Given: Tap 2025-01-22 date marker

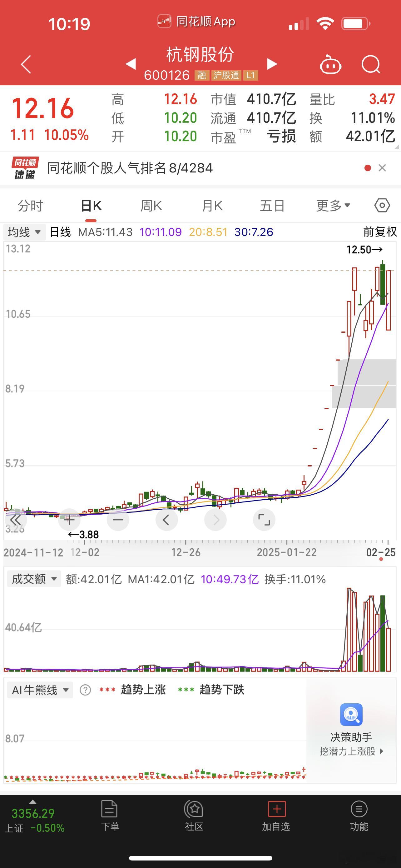Looking at the screenshot, I should pyautogui.click(x=287, y=552).
